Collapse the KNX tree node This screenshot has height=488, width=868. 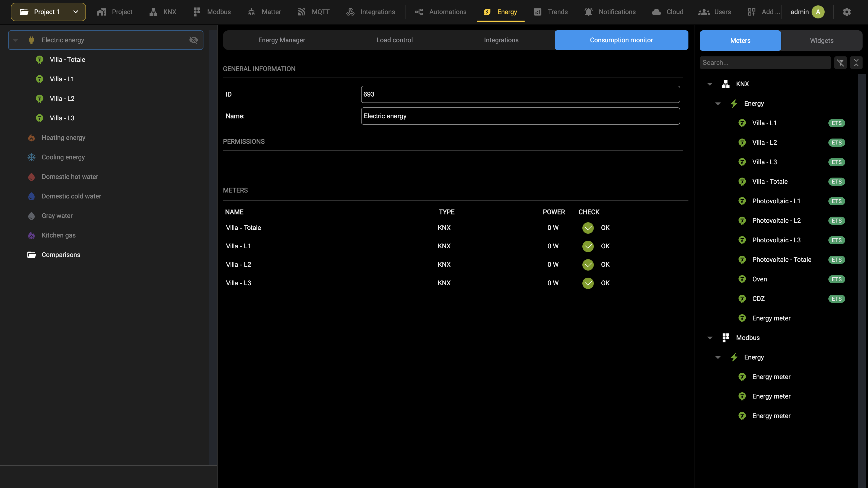pyautogui.click(x=710, y=84)
